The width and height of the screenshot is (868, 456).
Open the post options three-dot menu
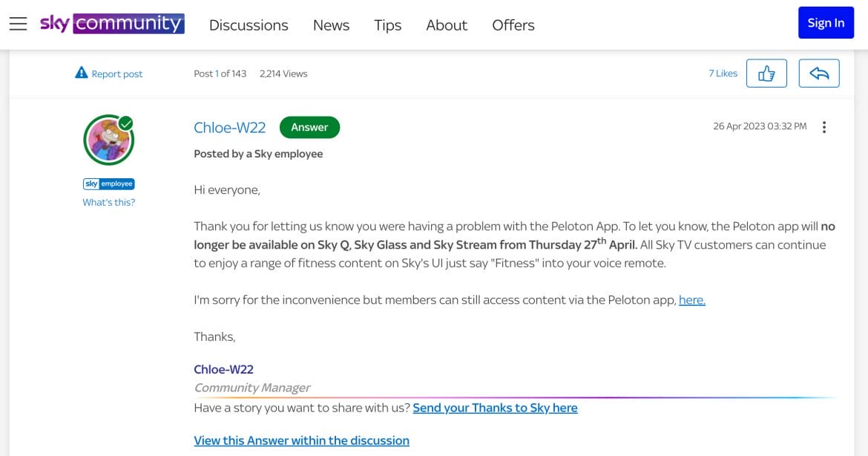824,127
